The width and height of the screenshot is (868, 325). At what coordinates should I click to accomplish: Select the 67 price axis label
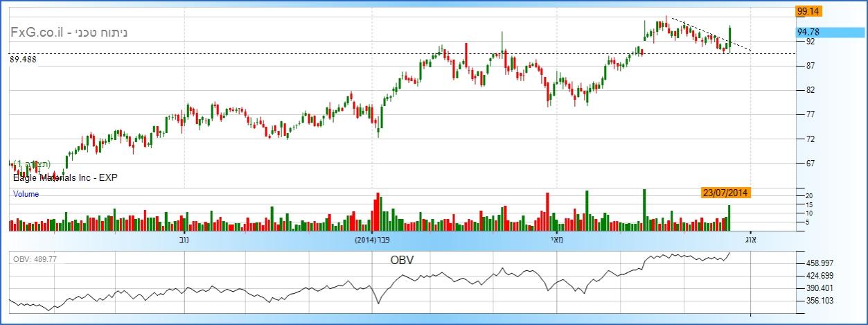click(x=810, y=164)
